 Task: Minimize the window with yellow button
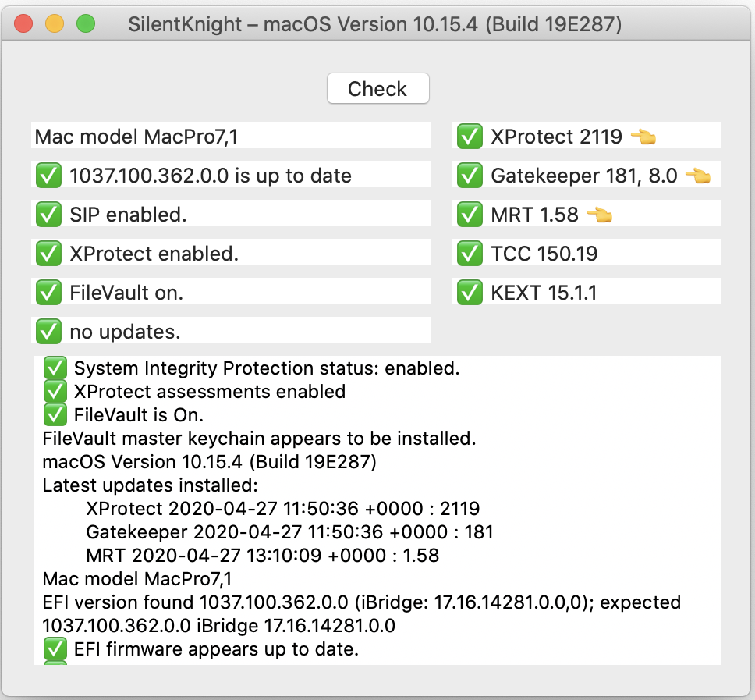(55, 23)
